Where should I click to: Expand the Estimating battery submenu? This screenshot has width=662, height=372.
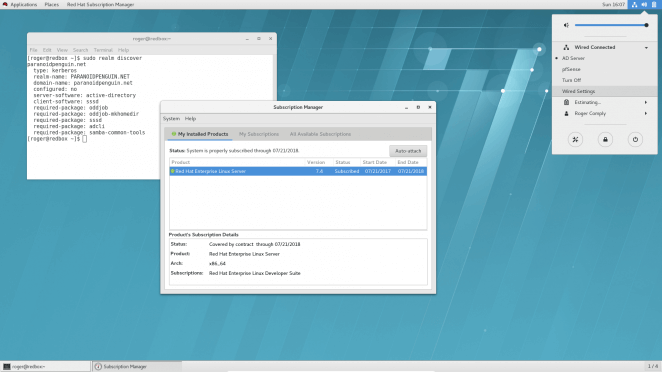[646, 102]
